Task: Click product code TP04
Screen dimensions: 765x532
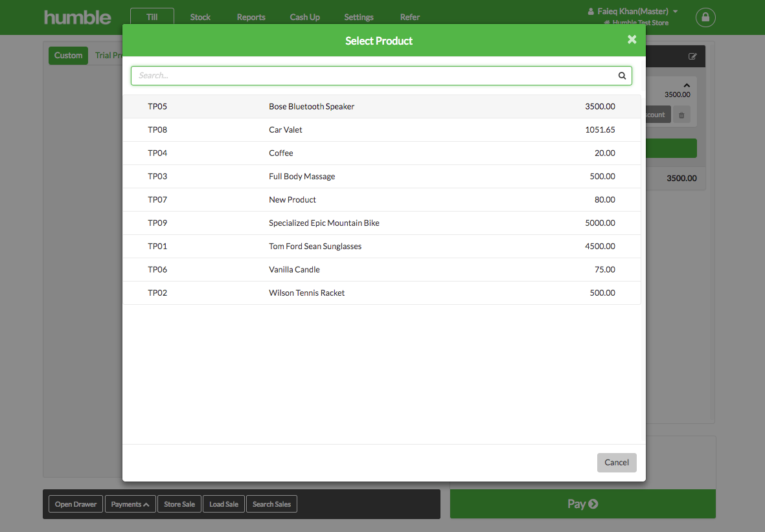Action: [157, 153]
